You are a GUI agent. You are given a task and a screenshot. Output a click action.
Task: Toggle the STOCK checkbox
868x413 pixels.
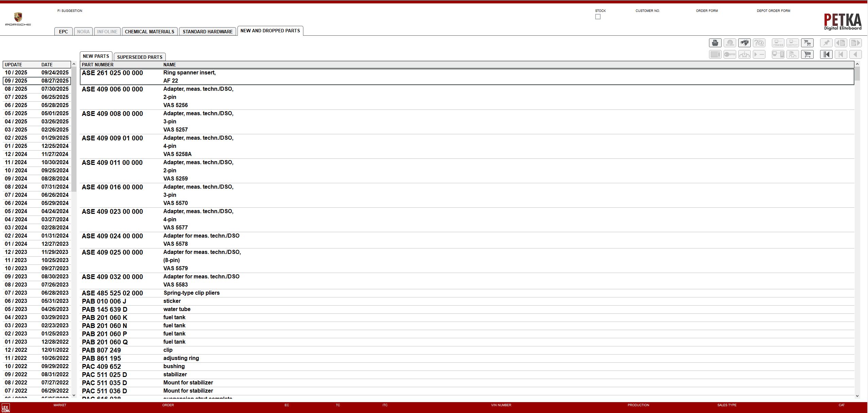[598, 17]
